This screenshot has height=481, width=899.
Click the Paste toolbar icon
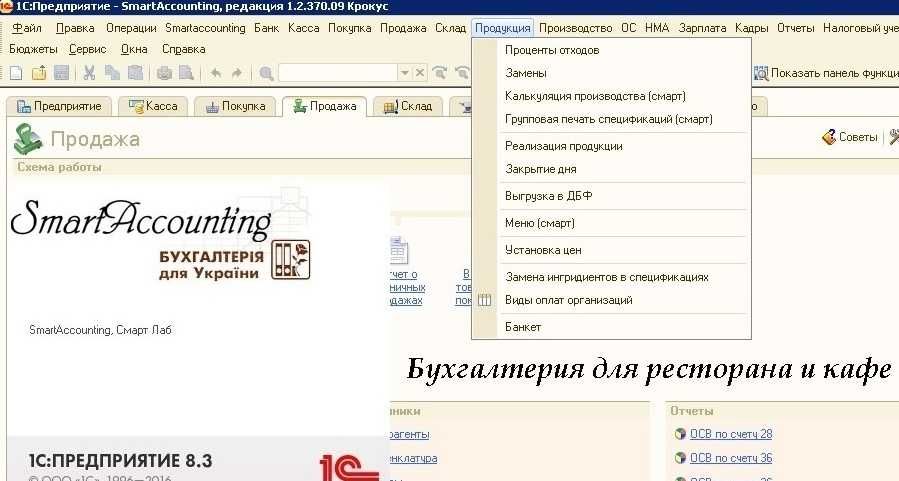click(135, 73)
